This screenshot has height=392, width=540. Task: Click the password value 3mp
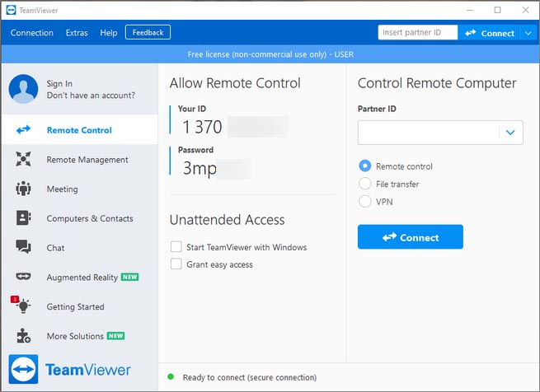pyautogui.click(x=200, y=168)
